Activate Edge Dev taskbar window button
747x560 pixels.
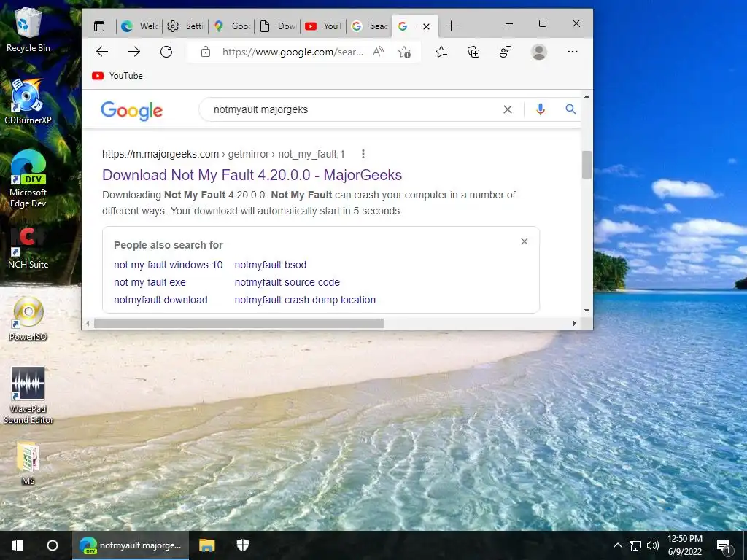tap(131, 545)
